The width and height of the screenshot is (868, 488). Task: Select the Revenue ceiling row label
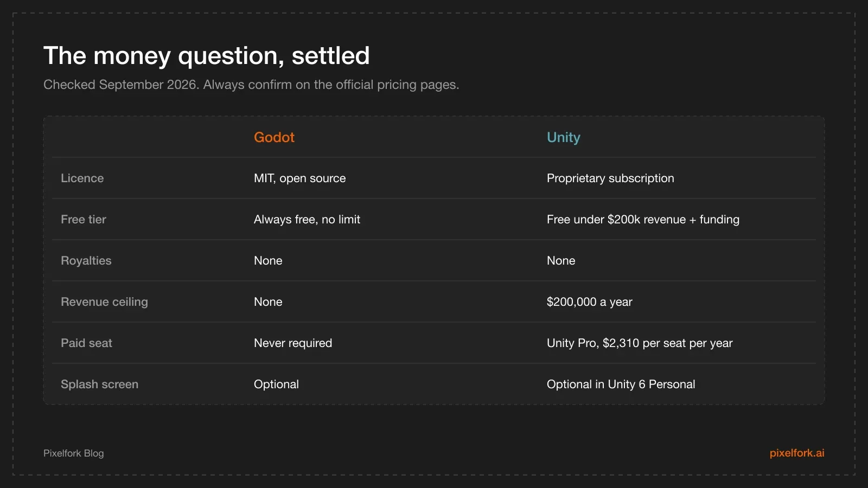[x=104, y=301]
